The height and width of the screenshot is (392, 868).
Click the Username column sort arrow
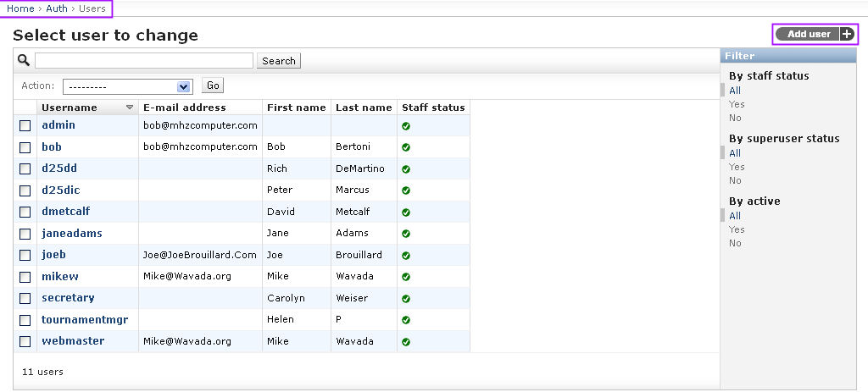(130, 108)
